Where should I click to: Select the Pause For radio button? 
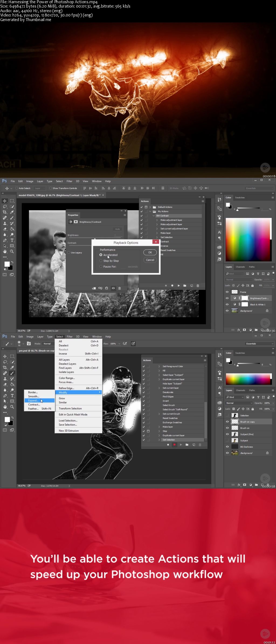click(x=101, y=267)
